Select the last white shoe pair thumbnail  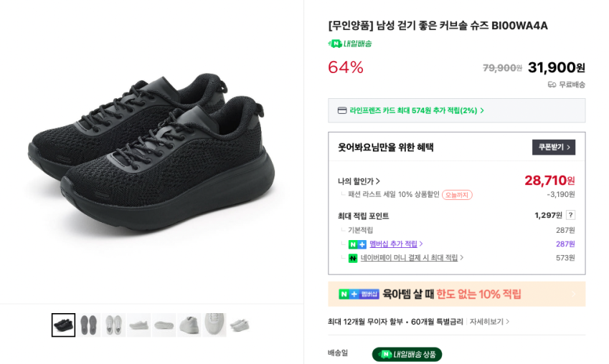240,325
